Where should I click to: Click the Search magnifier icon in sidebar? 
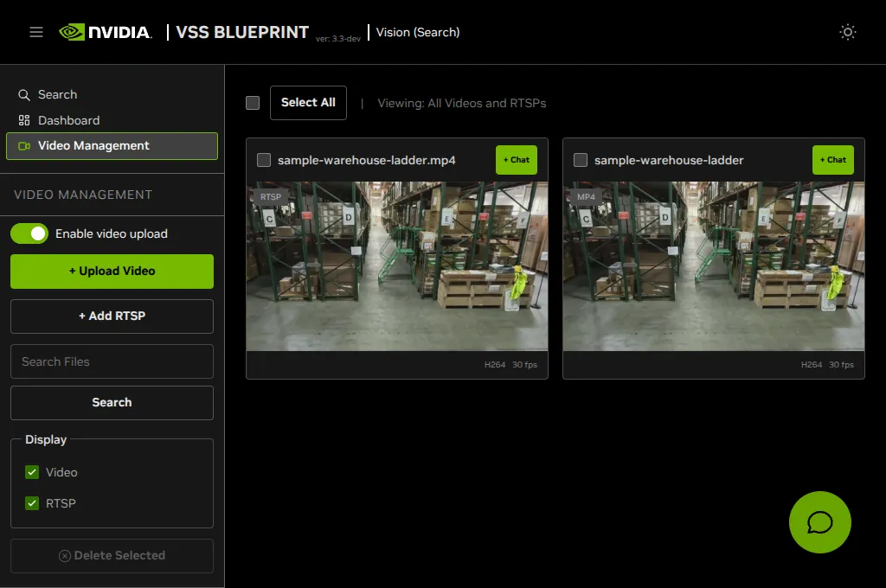23,95
